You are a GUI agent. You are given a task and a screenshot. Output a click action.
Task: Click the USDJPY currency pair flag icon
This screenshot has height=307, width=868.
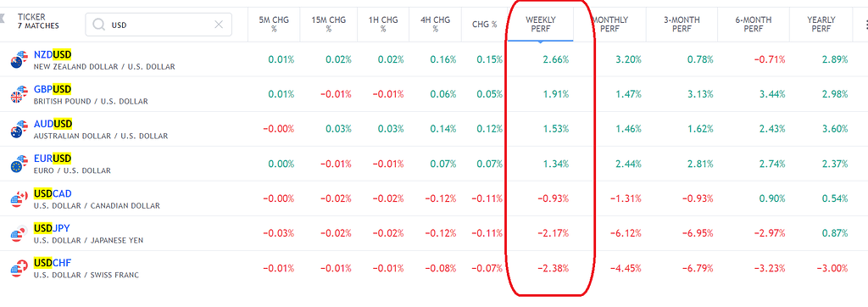[19, 233]
